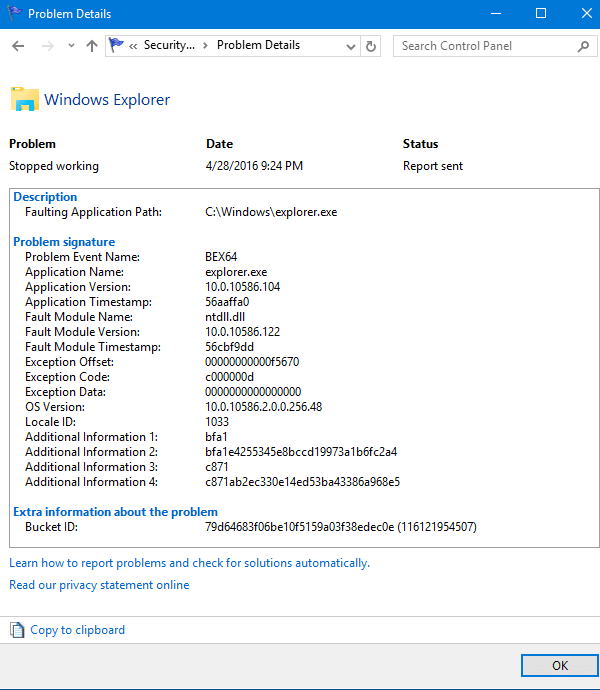This screenshot has height=690, width=600.
Task: Click the flag icon in address bar
Action: coord(116,45)
